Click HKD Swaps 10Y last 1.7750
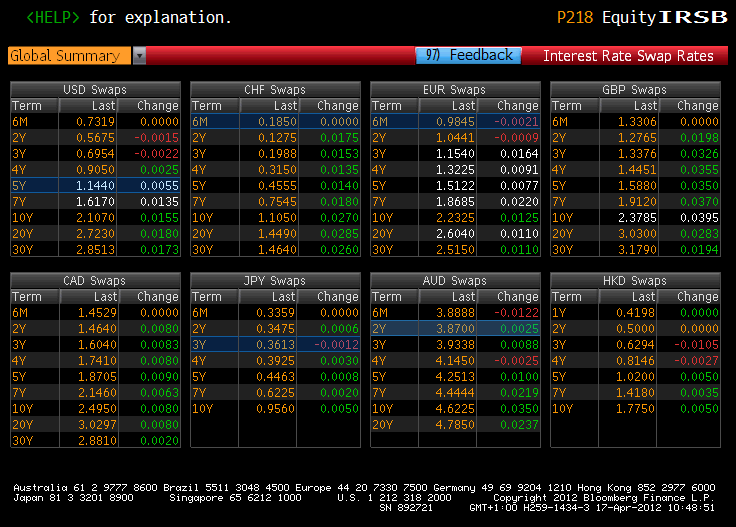 pyautogui.click(x=635, y=408)
